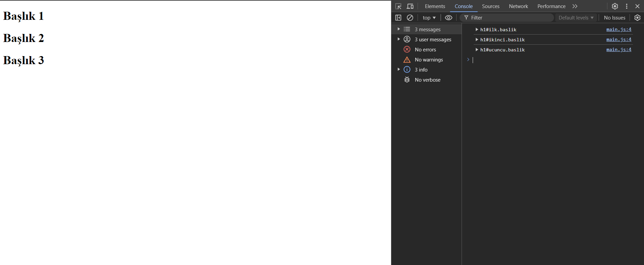Toggle the console sidebar panel icon

coord(398,18)
